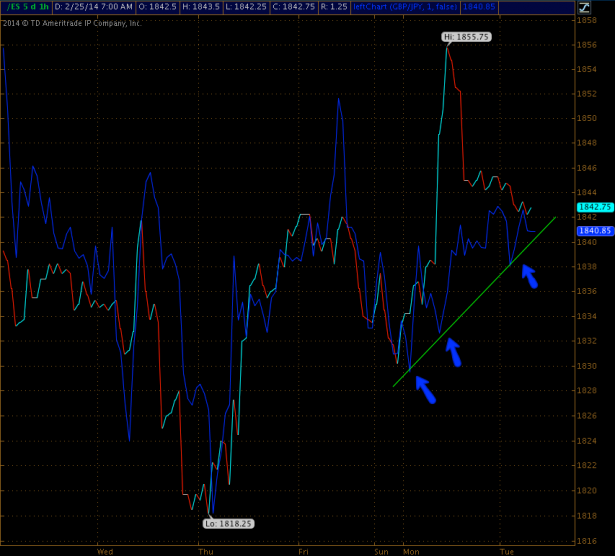
Task: Click the Wed label on time axis
Action: coord(105,552)
